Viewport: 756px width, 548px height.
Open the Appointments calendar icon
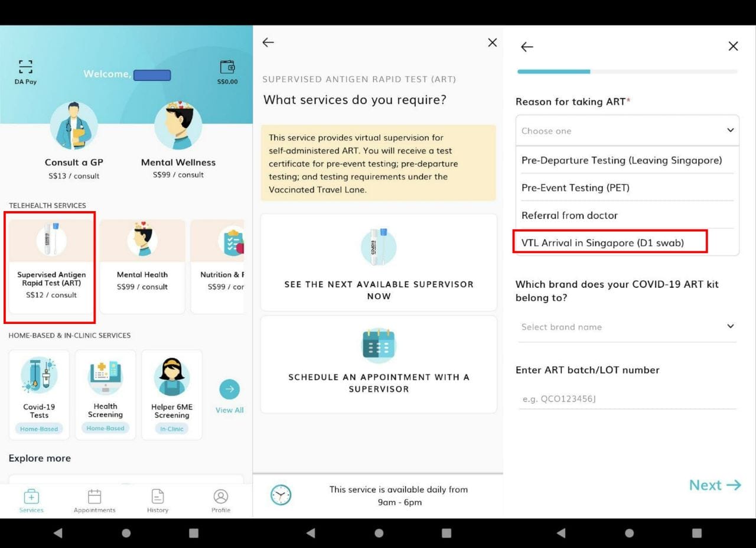94,500
